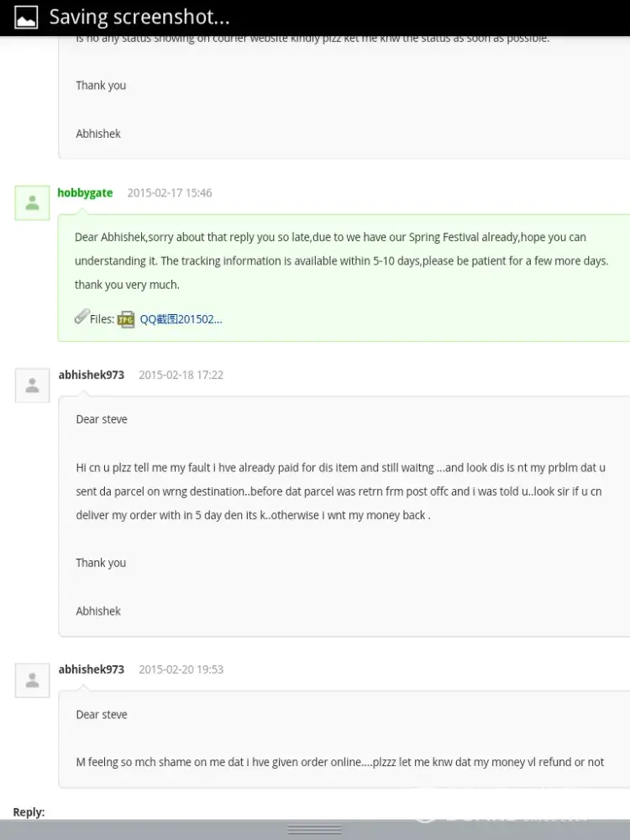Tap hobbygate's green Spring Festival reply message
The height and width of the screenshot is (840, 630).
tap(341, 261)
